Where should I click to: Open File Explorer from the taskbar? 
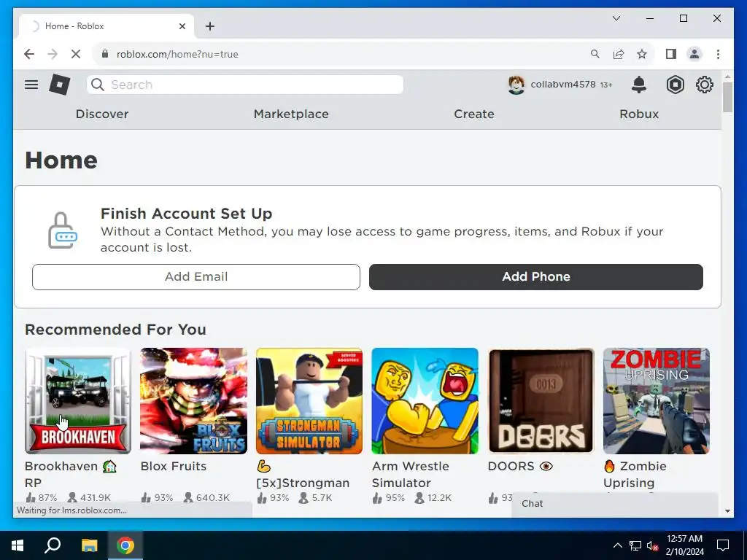click(89, 545)
